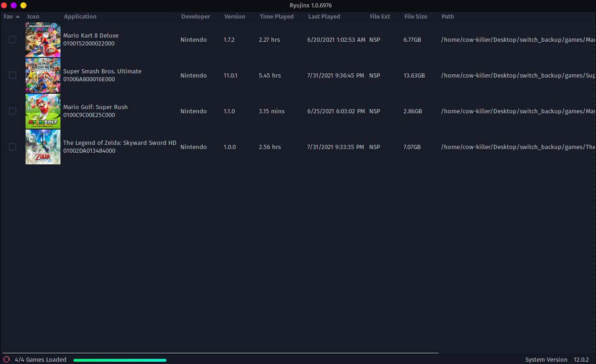Sort by File Size column header
The image size is (596, 364).
[416, 17]
